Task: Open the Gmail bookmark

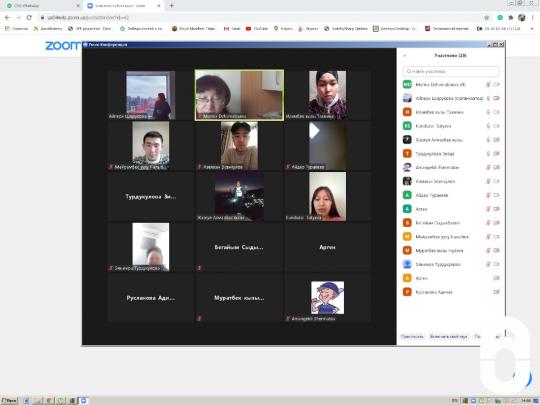Action: coord(232,29)
